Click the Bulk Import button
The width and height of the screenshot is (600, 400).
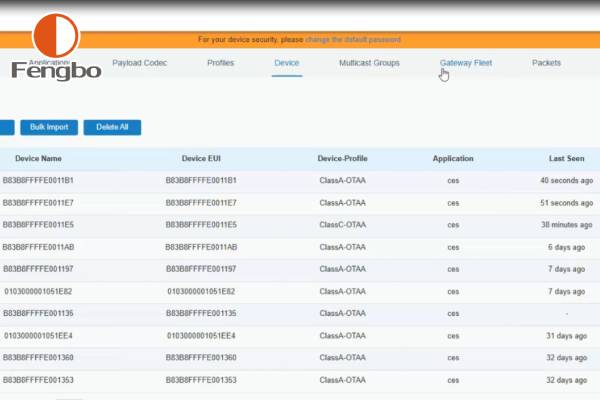(49, 127)
